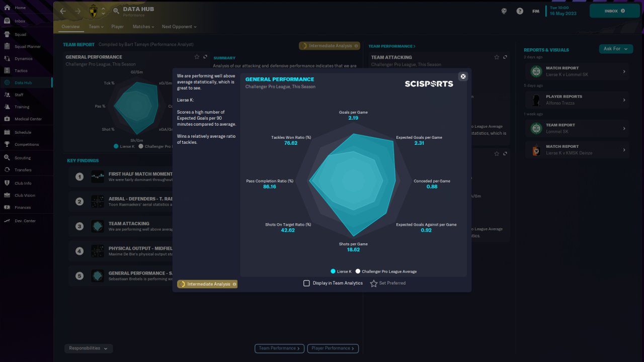Open the Team Performance header link
The image size is (644, 362).
(x=392, y=46)
